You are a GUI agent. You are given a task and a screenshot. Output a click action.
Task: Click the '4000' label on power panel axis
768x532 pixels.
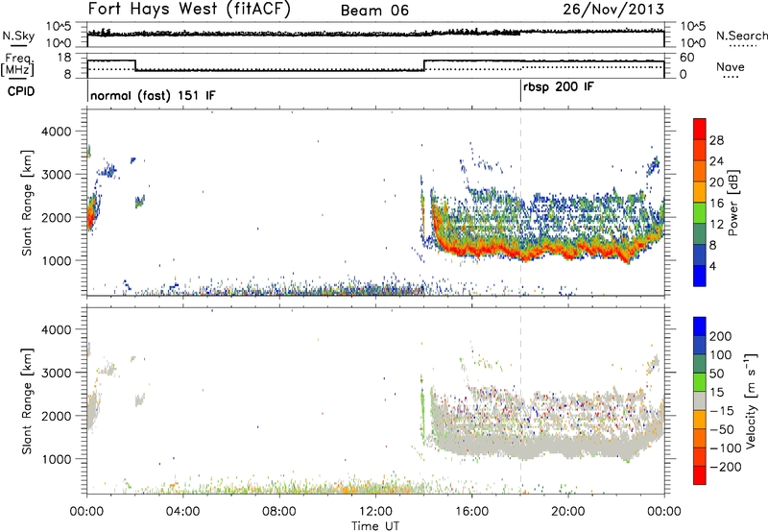tap(57, 132)
